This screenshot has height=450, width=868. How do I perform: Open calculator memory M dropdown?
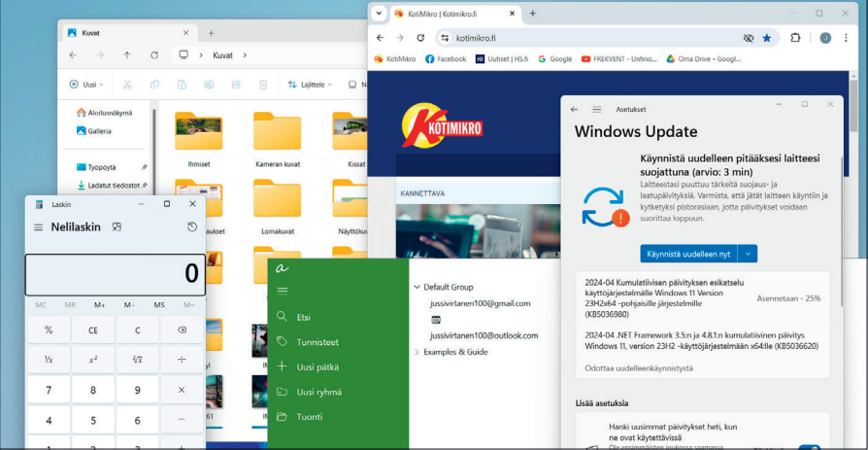click(189, 305)
